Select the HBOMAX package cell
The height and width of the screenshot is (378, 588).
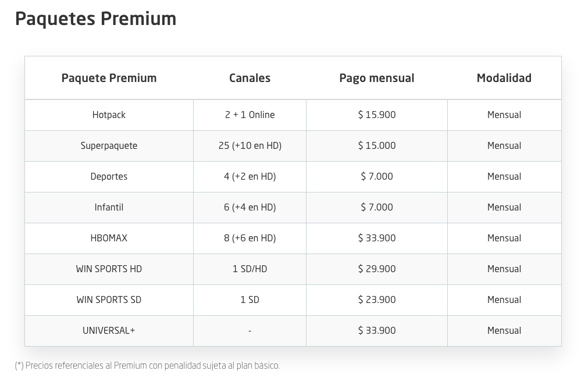109,238
